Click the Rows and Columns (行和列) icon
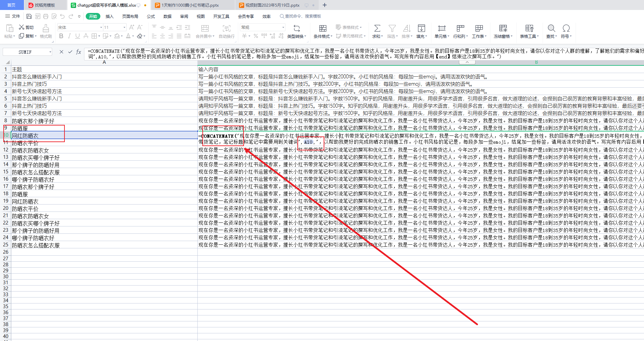 tap(460, 29)
